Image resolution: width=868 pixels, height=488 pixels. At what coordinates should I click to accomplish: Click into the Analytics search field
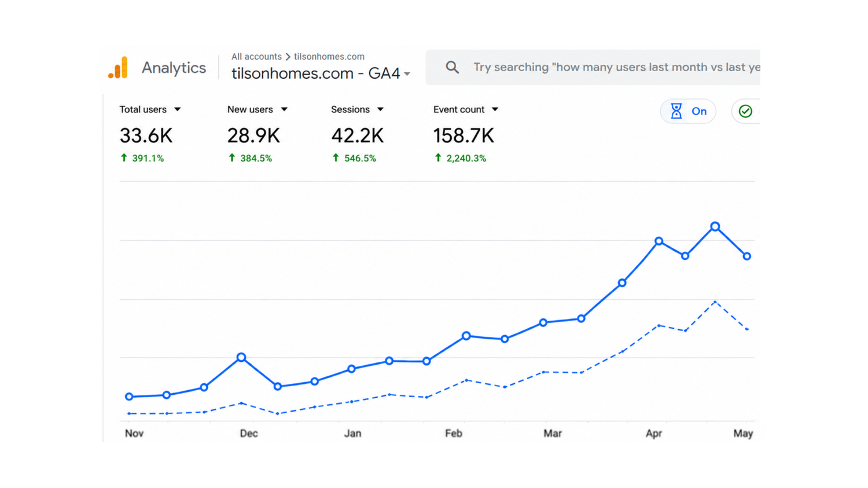coord(593,68)
